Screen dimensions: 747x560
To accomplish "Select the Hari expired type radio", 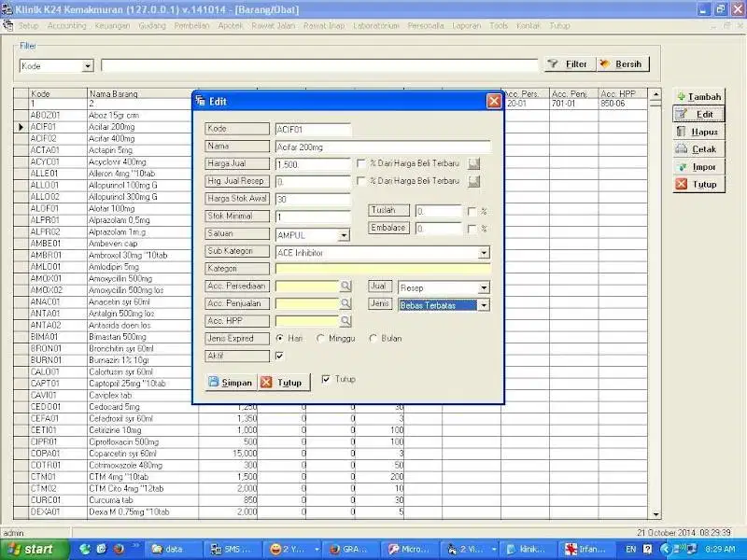I will 279,338.
